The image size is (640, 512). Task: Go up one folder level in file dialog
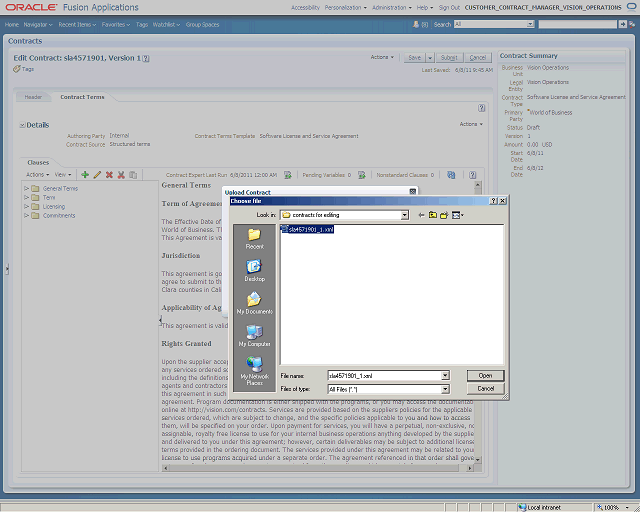(433, 215)
